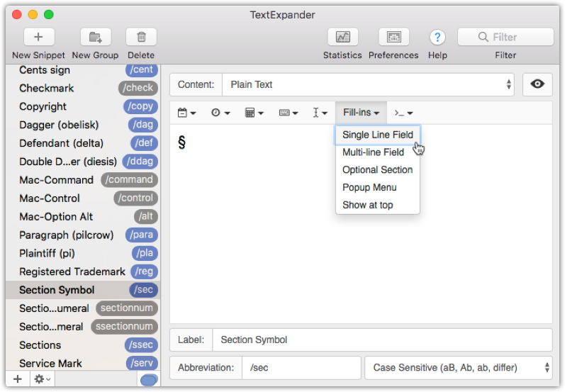Click the Abbreviation field /sec
The width and height of the screenshot is (565, 392).
pos(301,367)
